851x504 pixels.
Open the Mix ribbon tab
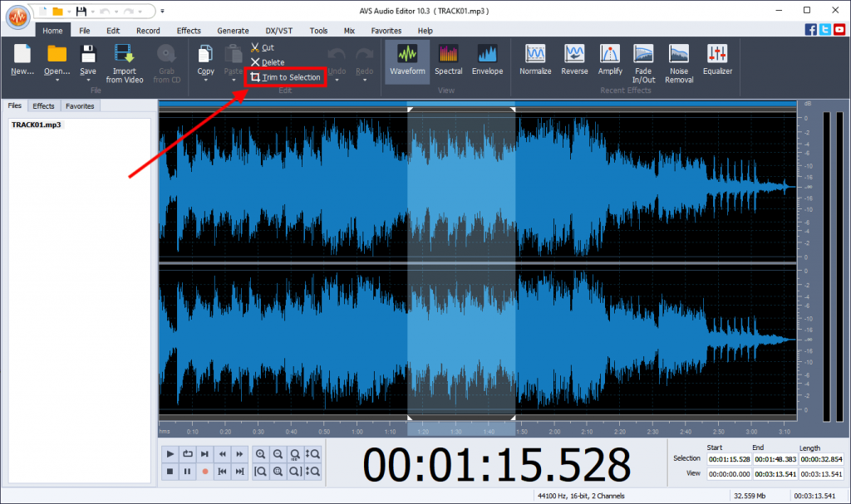point(349,31)
